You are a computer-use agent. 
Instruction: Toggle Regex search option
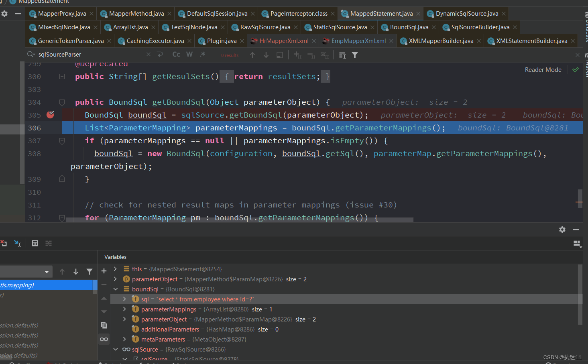click(x=203, y=54)
